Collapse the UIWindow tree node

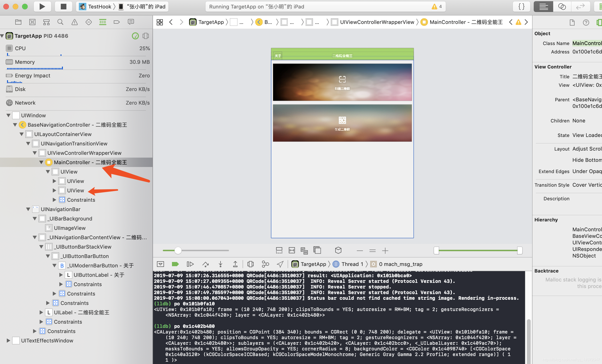[8, 115]
